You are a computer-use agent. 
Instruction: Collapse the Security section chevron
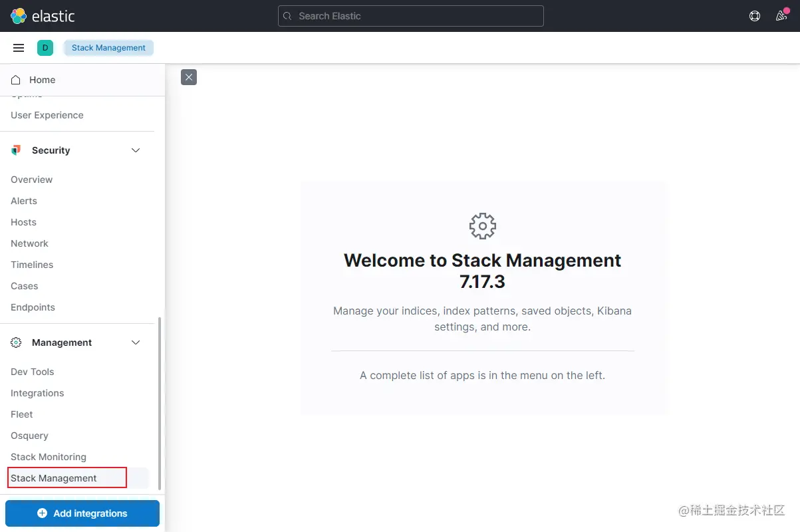pyautogui.click(x=136, y=150)
